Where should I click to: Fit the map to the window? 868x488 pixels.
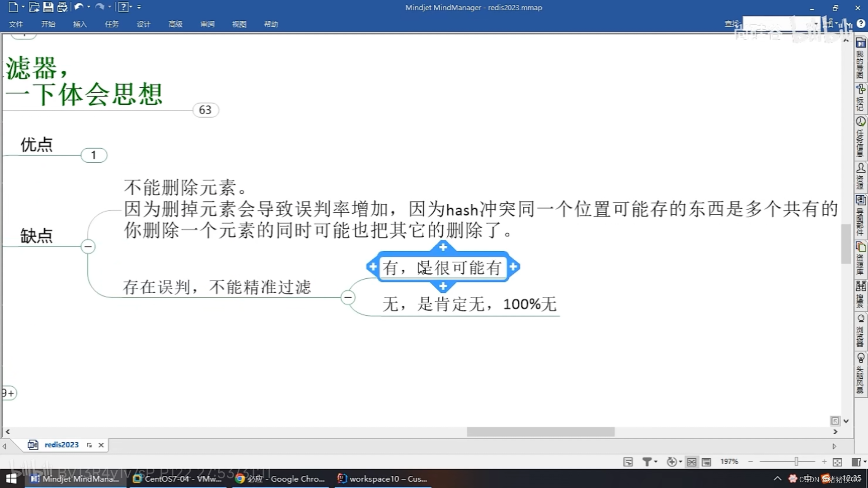[837, 462]
